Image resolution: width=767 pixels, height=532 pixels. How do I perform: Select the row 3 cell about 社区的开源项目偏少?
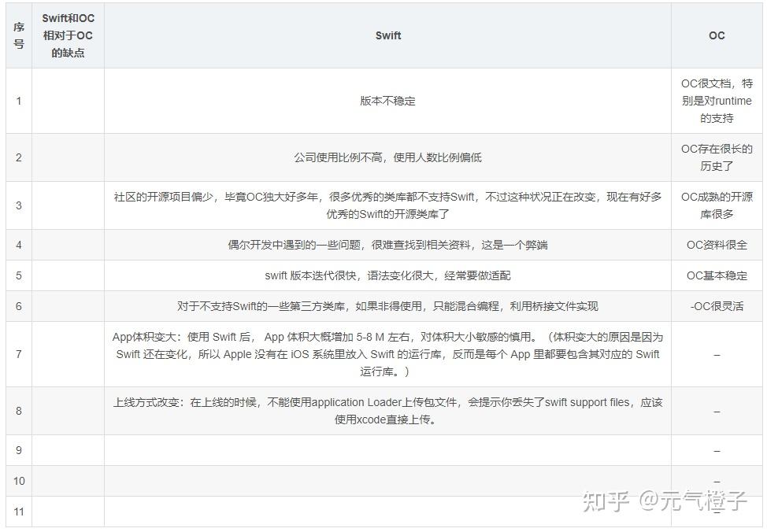click(388, 206)
